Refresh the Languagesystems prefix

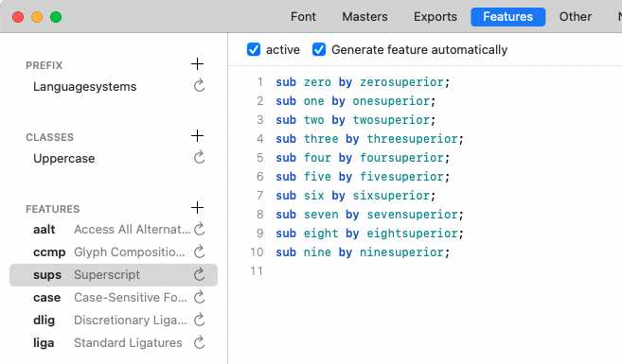(x=199, y=85)
